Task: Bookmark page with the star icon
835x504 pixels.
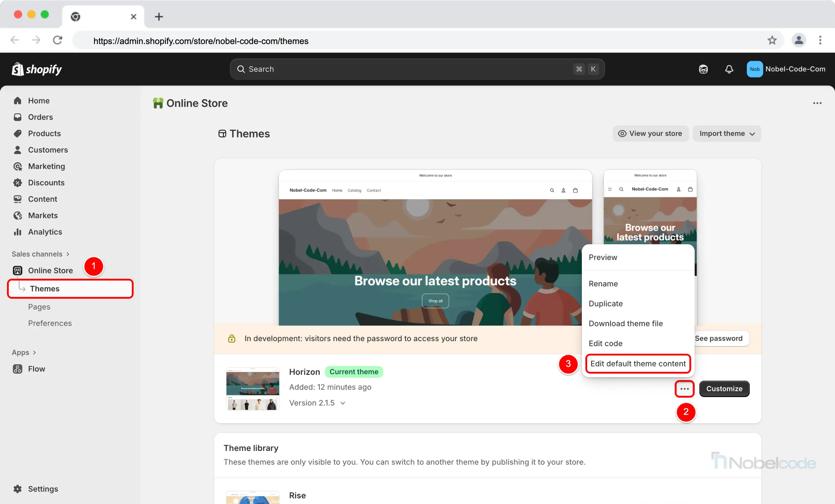Action: click(772, 40)
